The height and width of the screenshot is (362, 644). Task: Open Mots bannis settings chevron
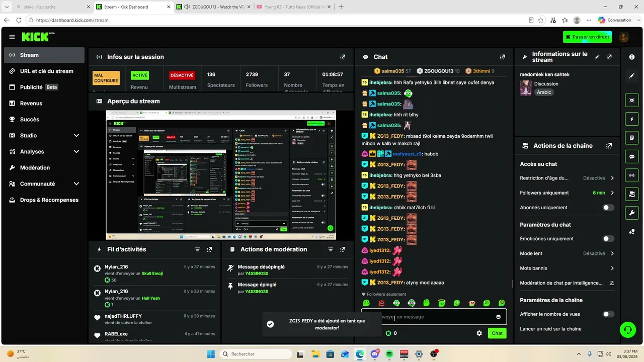[x=612, y=268]
